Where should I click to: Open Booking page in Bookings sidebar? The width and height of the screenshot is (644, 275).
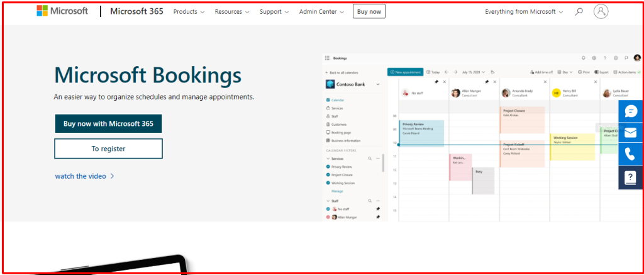338,132
